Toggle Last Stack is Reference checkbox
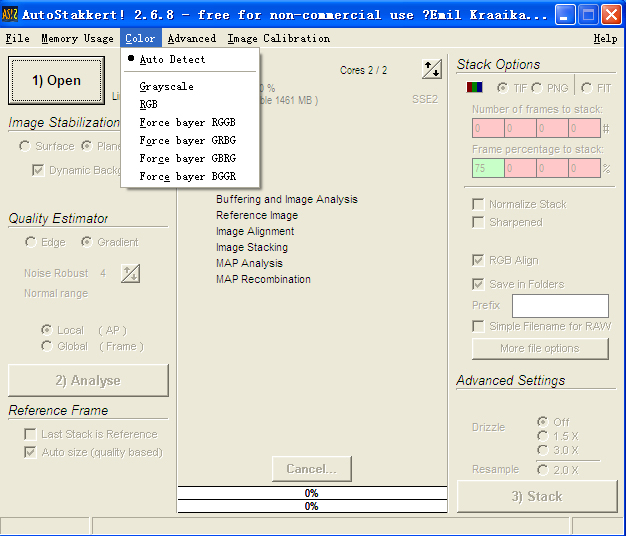The height and width of the screenshot is (536, 626). click(x=30, y=434)
